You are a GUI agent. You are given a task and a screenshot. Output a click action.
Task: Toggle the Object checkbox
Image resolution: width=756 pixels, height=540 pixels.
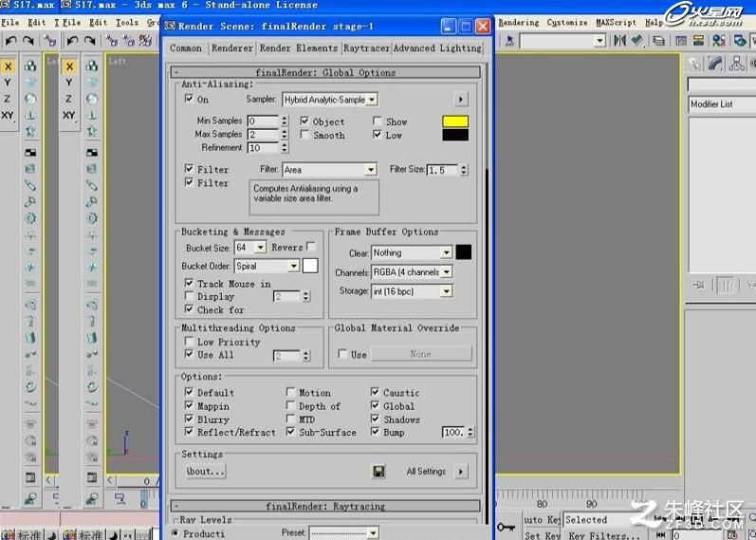point(304,121)
